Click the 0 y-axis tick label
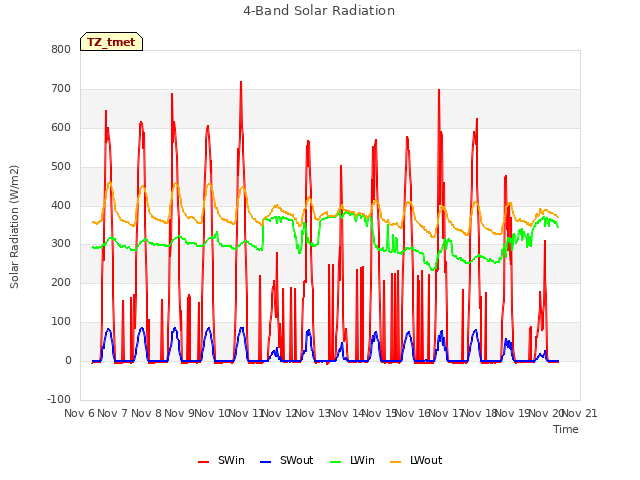Screen dimensions: 640x480 tap(68, 361)
